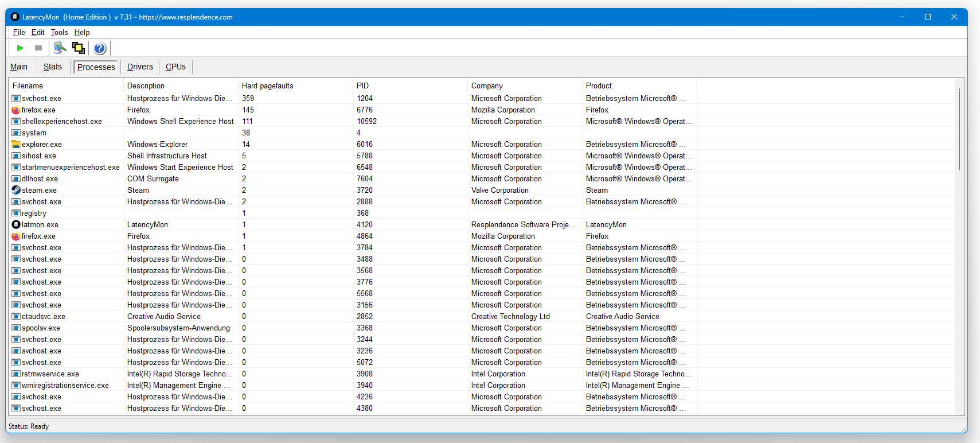Screen dimensions: 980x443
Task: Switch to the Drivers tab
Action: pos(140,67)
